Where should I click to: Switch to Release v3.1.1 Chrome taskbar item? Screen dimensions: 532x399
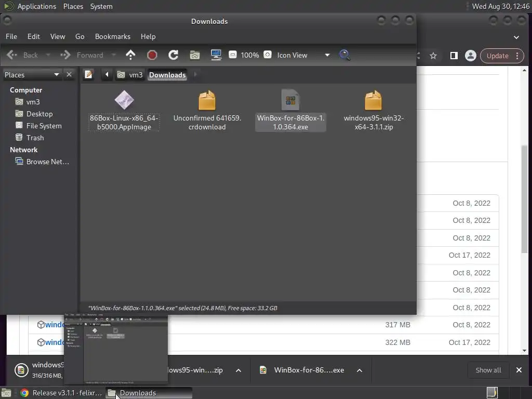(61, 393)
